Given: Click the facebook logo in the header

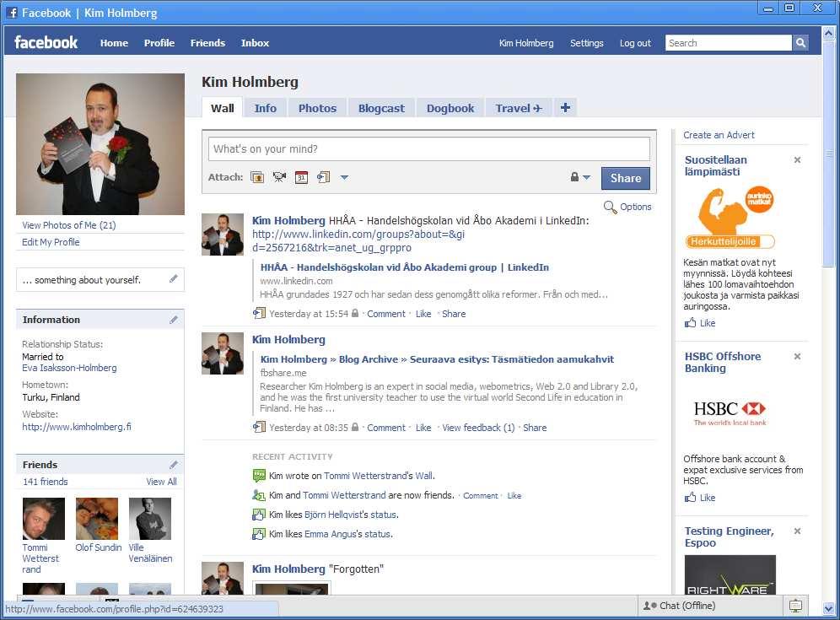Looking at the screenshot, I should [x=46, y=42].
